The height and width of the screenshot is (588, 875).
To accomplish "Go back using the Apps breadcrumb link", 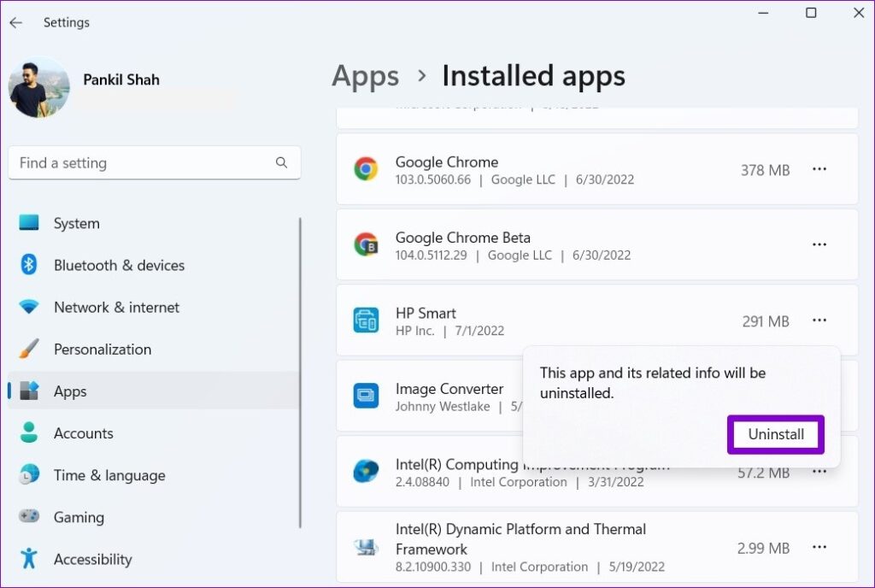I will 365,76.
